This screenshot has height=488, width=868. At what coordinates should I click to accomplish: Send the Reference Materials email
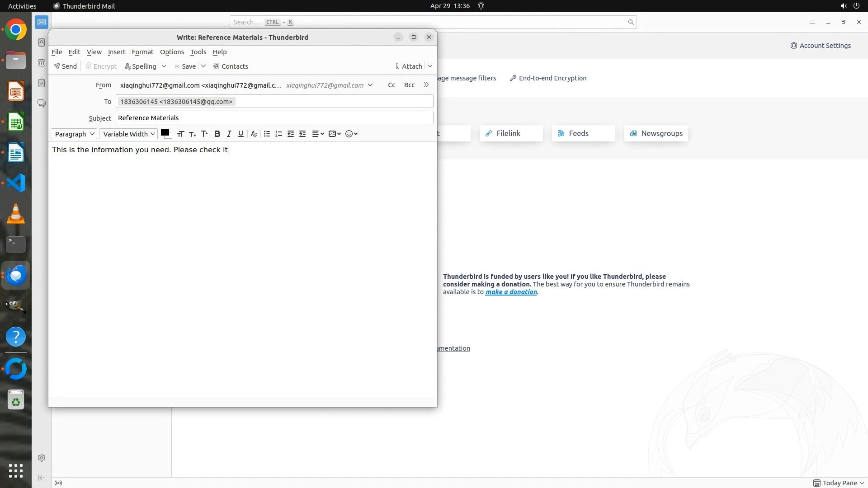[x=65, y=66]
